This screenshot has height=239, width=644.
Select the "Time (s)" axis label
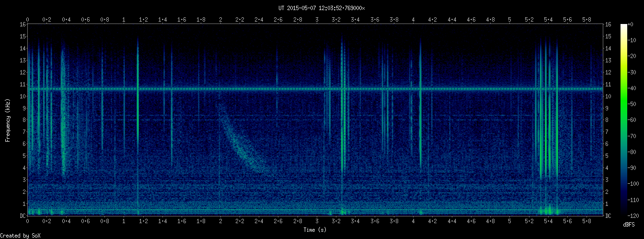click(315, 230)
